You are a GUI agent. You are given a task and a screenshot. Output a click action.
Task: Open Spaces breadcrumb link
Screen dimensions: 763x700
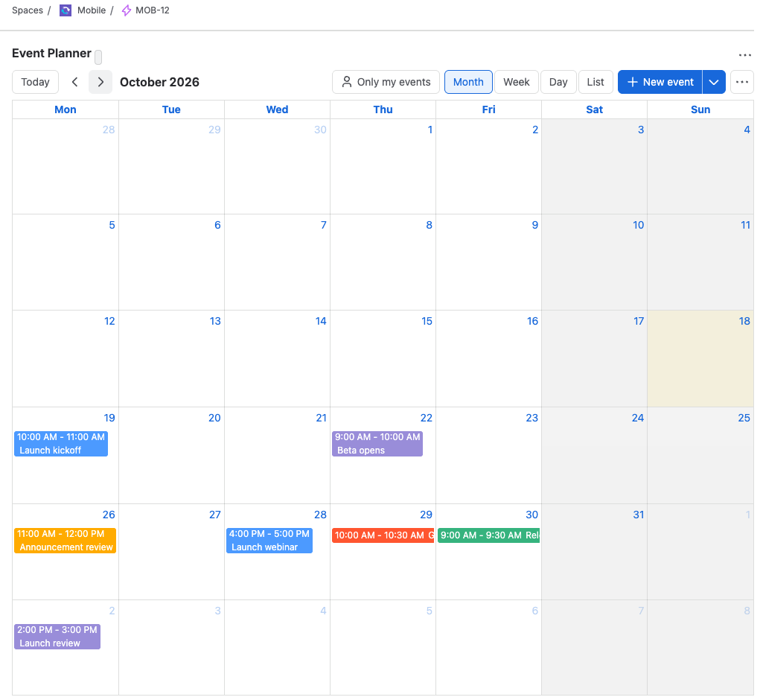tap(28, 10)
